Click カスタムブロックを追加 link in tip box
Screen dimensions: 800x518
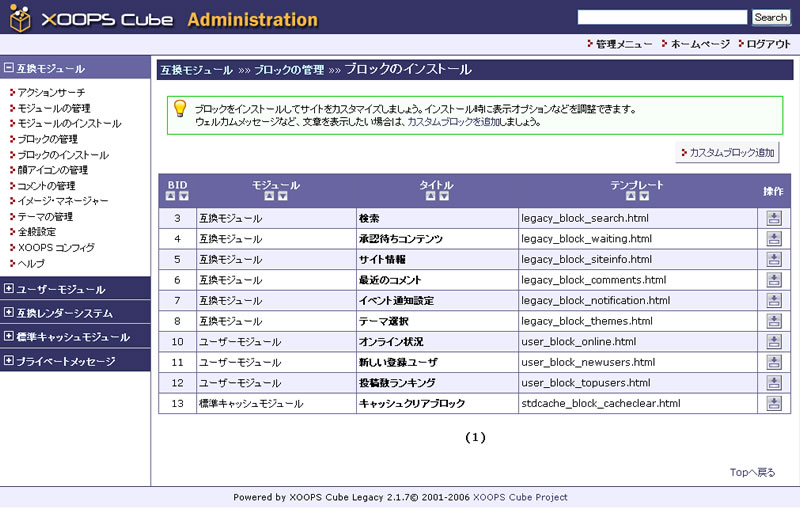453,122
